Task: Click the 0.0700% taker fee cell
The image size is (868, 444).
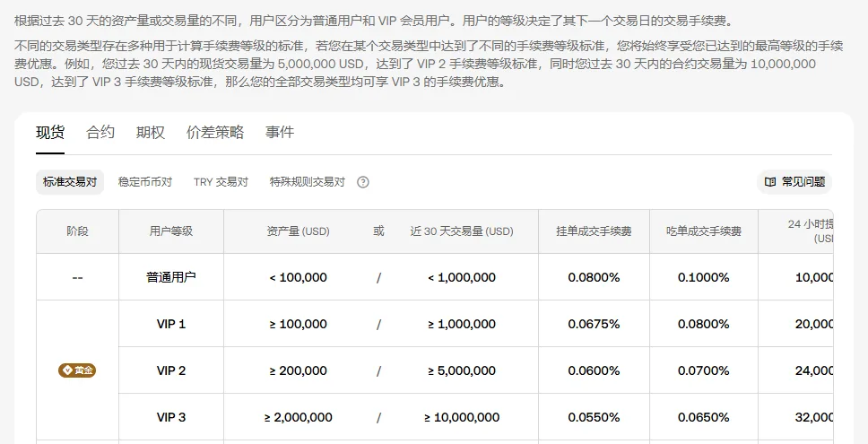Action: click(704, 370)
